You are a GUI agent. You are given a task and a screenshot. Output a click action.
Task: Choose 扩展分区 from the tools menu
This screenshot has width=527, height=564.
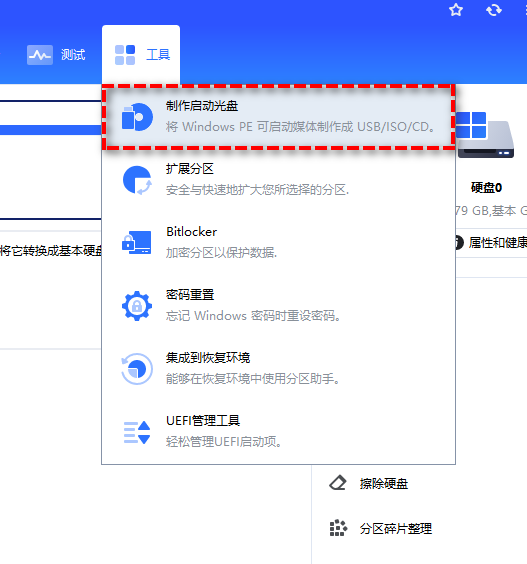278,179
